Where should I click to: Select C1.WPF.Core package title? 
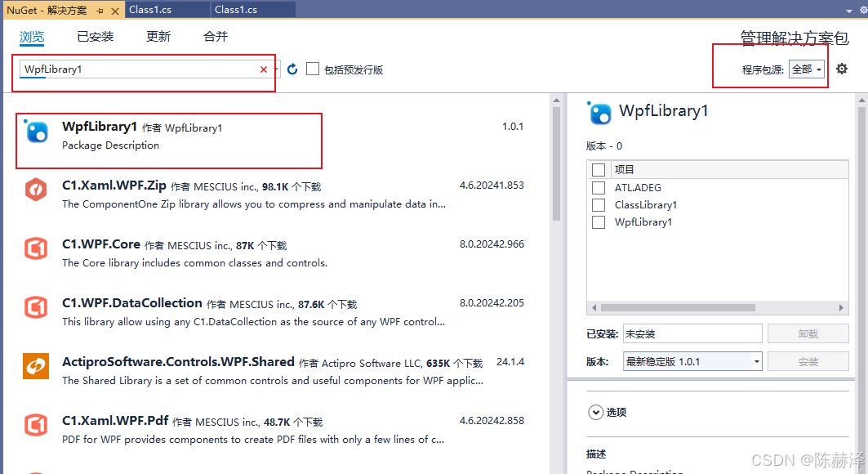pos(101,244)
